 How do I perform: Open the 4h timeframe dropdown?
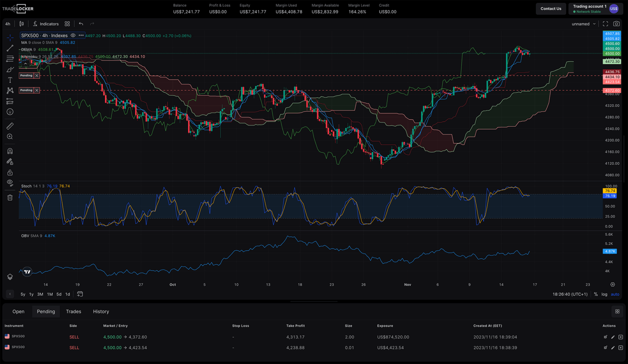[x=7, y=24]
